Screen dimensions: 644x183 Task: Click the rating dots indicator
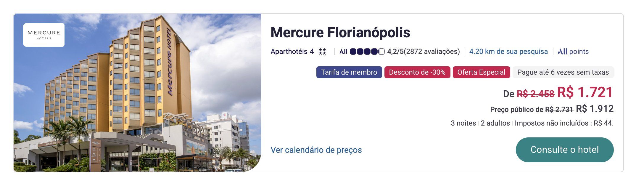[367, 52]
